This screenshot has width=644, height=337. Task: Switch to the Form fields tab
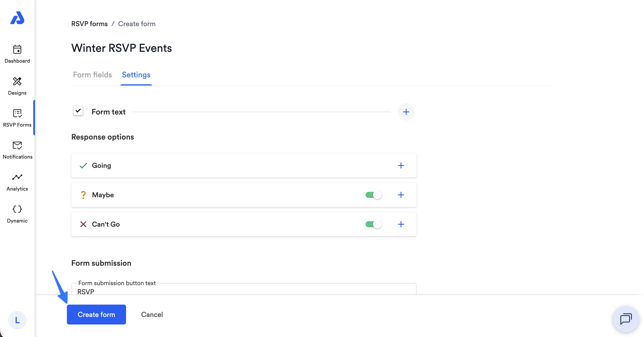[x=92, y=75]
